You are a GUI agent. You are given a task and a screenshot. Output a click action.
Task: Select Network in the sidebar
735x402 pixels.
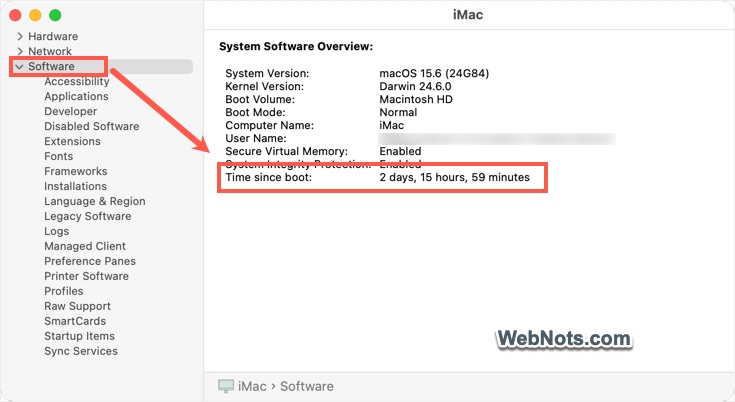tap(50, 51)
